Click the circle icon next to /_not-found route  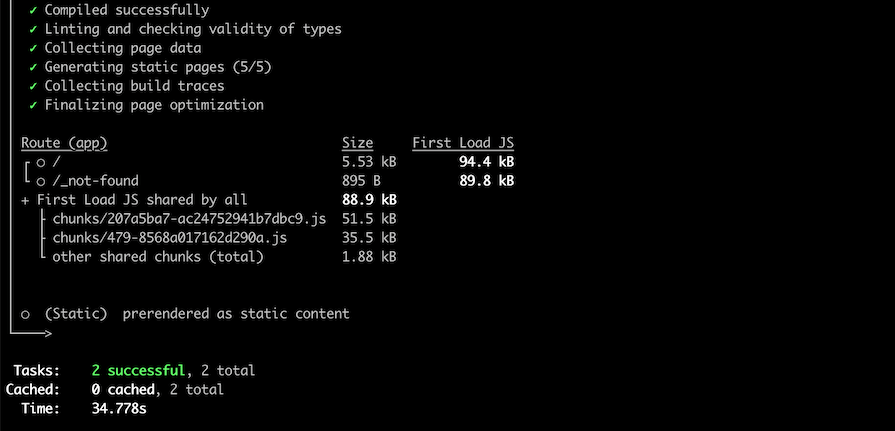coord(41,182)
